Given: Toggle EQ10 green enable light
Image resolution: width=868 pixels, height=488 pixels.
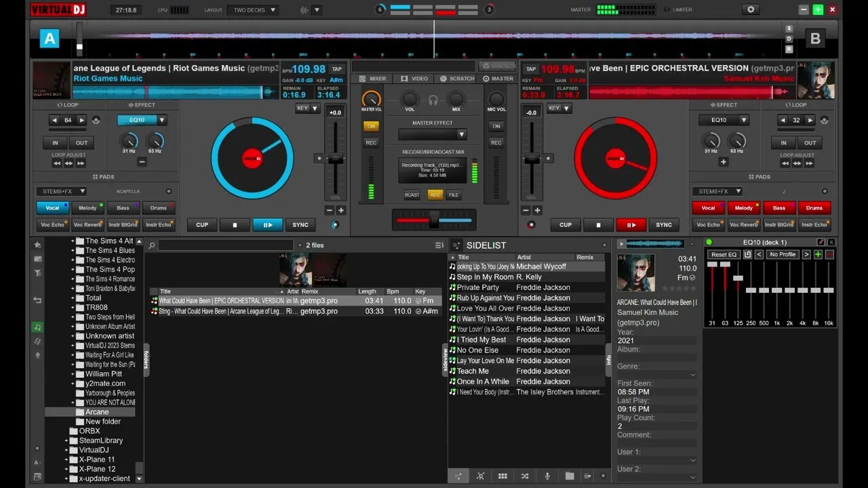Looking at the screenshot, I should [x=709, y=242].
